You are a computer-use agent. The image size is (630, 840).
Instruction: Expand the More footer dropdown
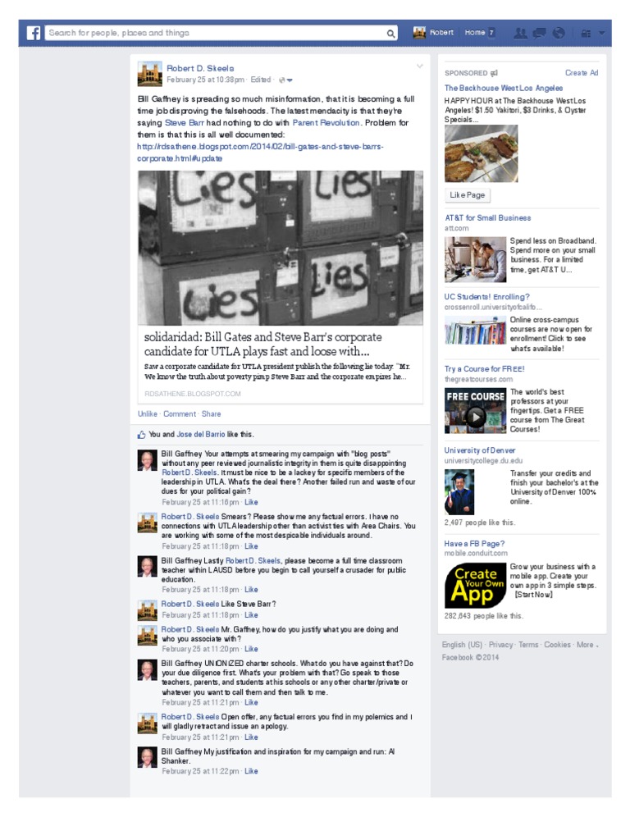point(587,645)
